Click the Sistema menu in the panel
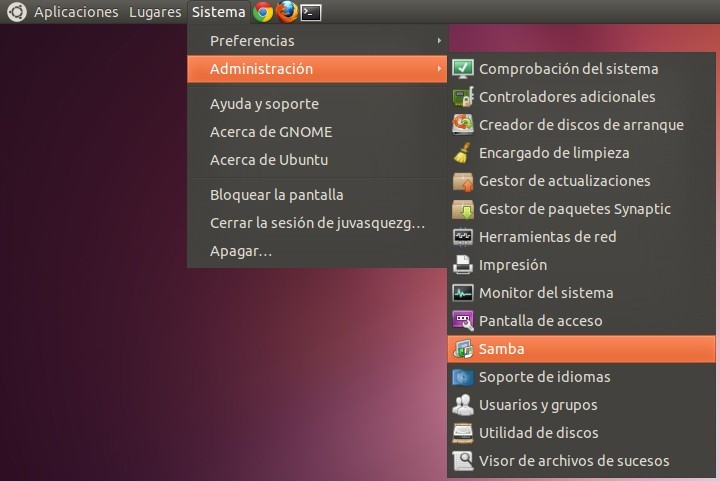The image size is (720, 481). (219, 12)
